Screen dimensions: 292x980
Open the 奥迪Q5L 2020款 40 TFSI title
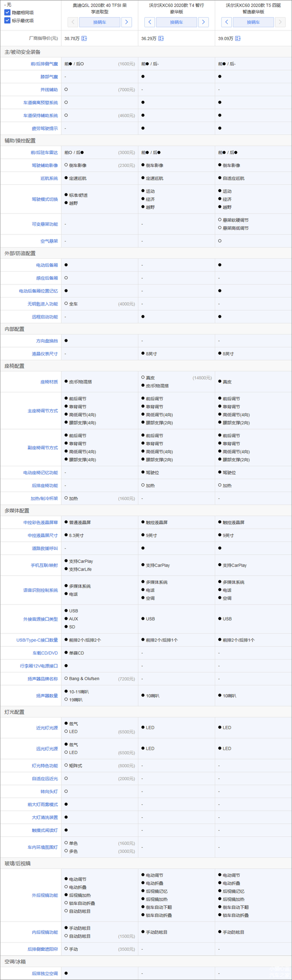pyautogui.click(x=100, y=9)
